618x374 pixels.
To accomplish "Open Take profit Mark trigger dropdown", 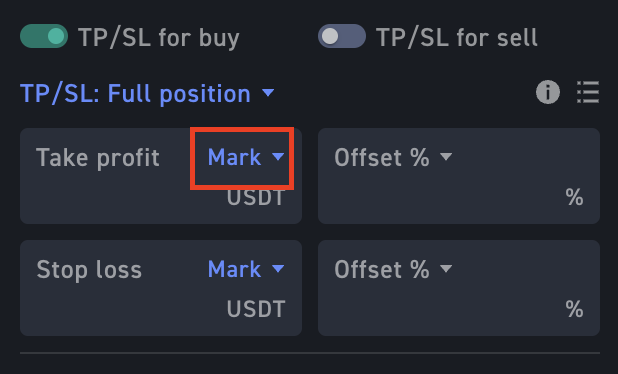I will (x=246, y=157).
